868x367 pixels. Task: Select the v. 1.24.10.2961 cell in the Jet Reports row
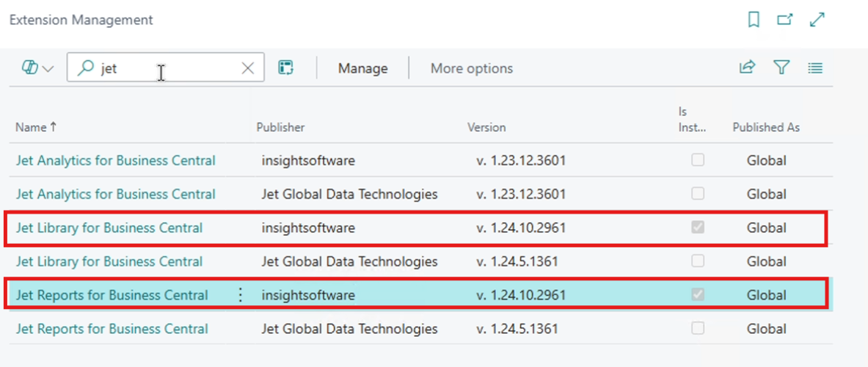(521, 295)
